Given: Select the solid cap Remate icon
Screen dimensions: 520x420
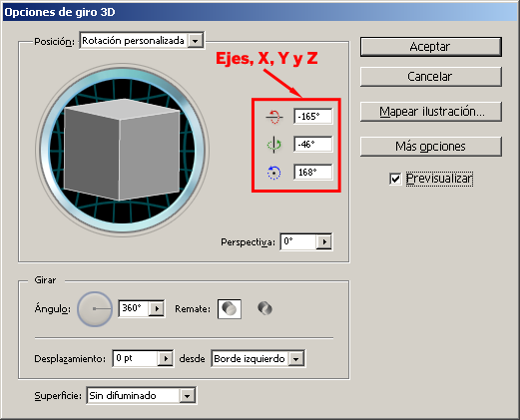Looking at the screenshot, I should point(230,309).
